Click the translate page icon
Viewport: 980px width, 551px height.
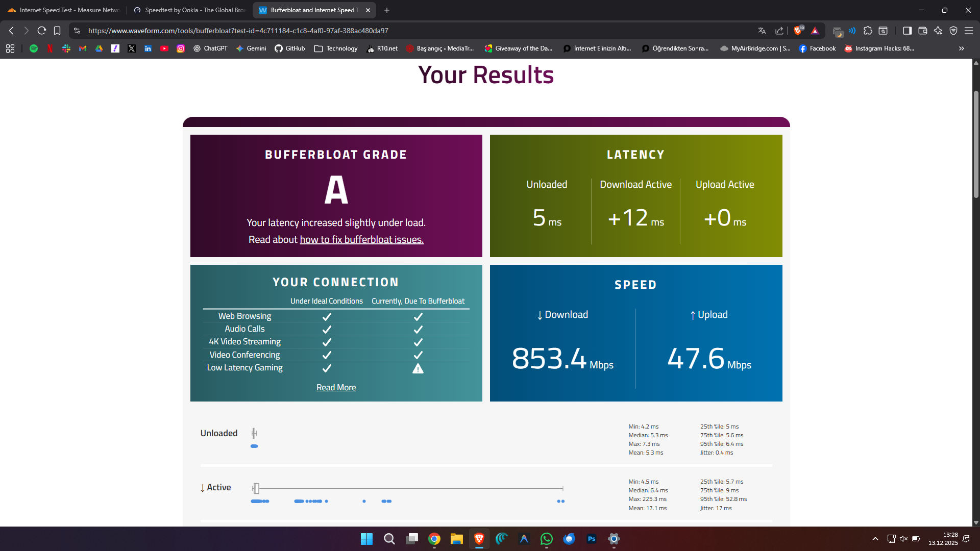pos(762,31)
